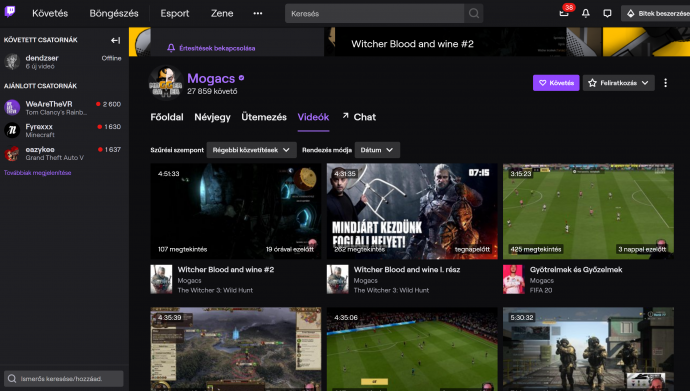690x391 pixels.
Task: Click FIFA 20 game label under Gyötrelmek
Action: tap(541, 290)
